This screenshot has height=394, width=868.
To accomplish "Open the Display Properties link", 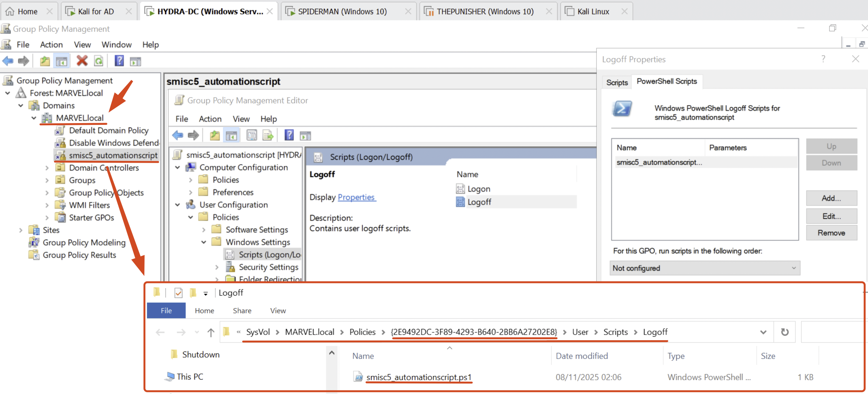I will [x=356, y=197].
